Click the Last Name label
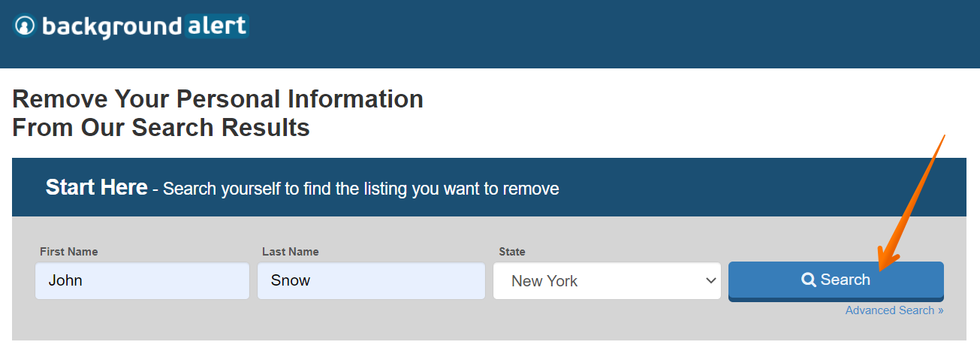Screen dimensions: 980x357 (291, 252)
